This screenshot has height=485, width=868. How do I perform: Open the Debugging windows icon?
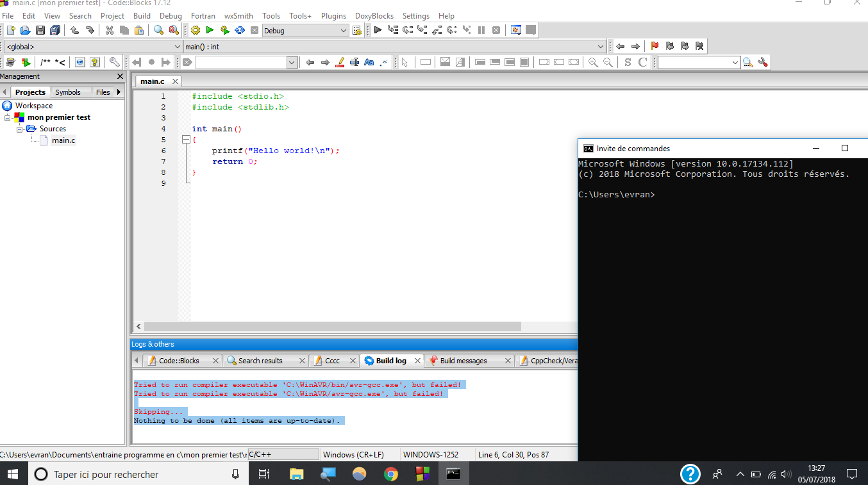515,29
